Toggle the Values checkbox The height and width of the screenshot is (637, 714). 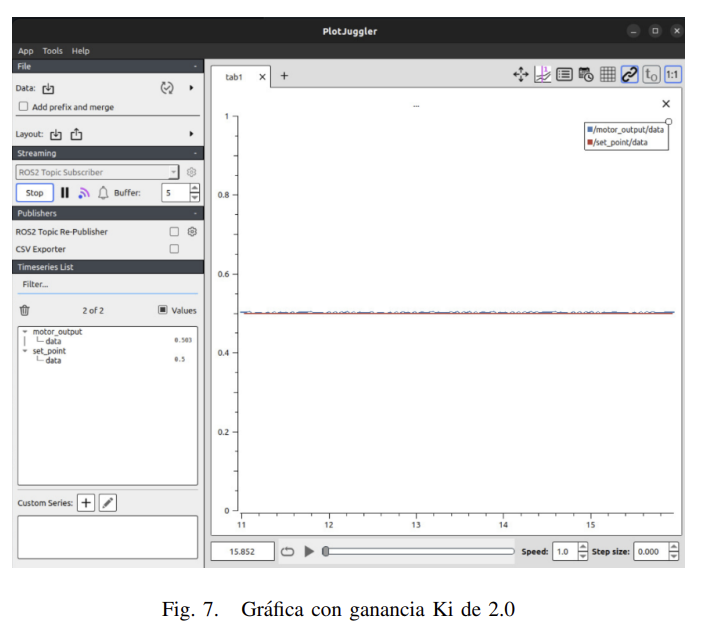(163, 310)
